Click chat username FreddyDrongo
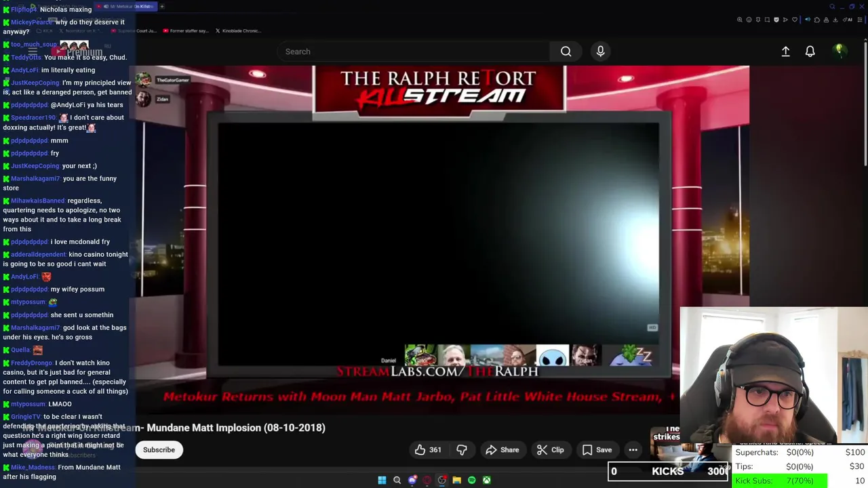 click(32, 363)
